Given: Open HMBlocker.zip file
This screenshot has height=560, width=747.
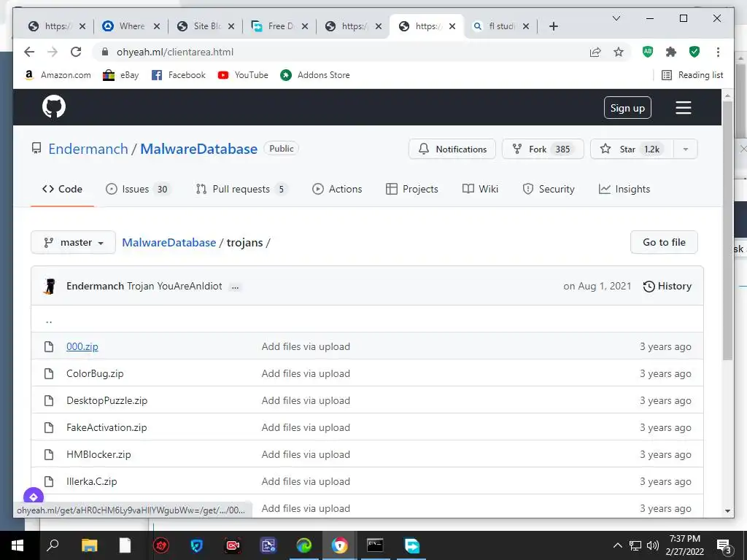Looking at the screenshot, I should (98, 455).
